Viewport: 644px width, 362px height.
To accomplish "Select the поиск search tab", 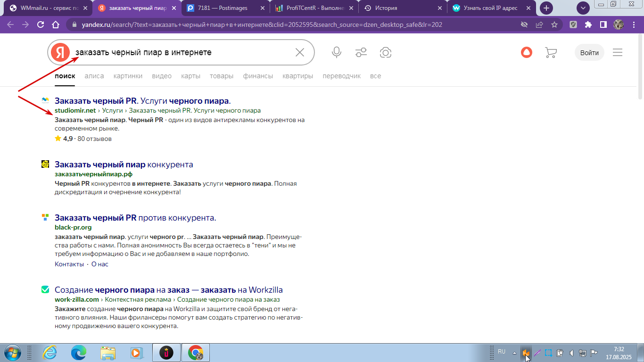I will click(65, 76).
